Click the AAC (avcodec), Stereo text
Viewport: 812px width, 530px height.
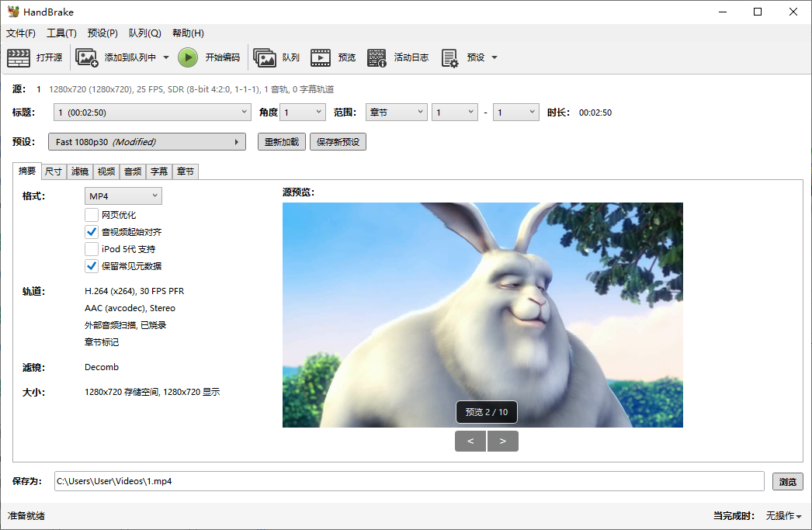pyautogui.click(x=130, y=308)
